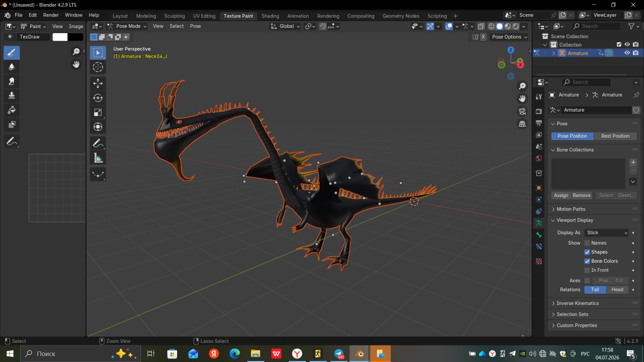Select the Draw brush tool in image editor
Screen dimensions: 644x362
tap(12, 52)
